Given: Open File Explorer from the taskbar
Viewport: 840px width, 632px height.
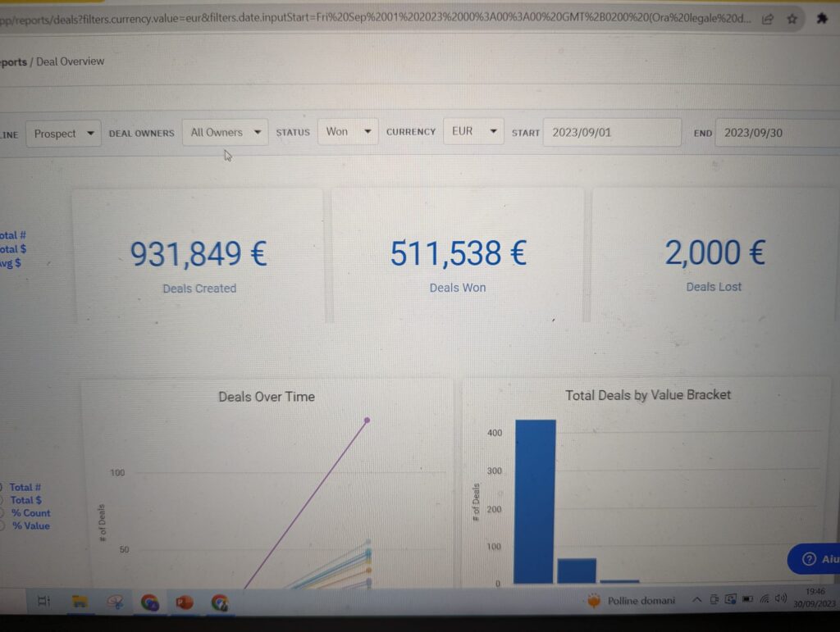Looking at the screenshot, I should (80, 602).
